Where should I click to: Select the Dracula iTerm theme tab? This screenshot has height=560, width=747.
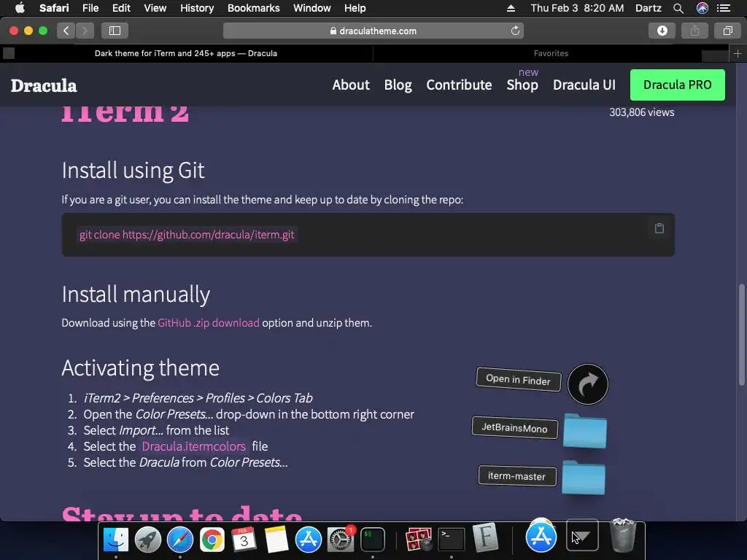pyautogui.click(x=186, y=53)
